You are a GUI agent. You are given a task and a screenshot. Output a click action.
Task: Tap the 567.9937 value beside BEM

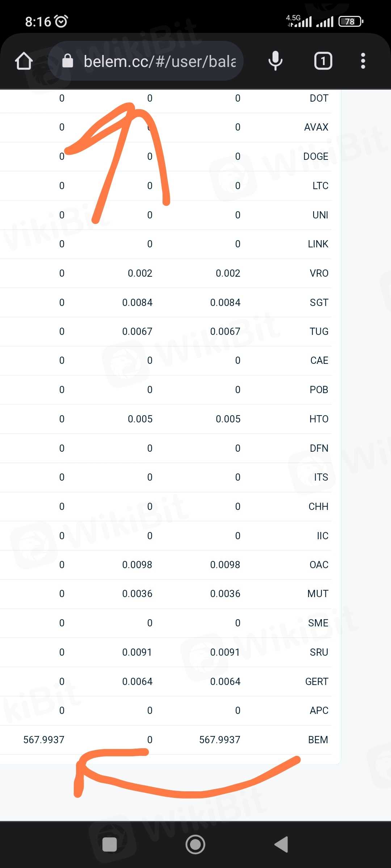(x=219, y=740)
